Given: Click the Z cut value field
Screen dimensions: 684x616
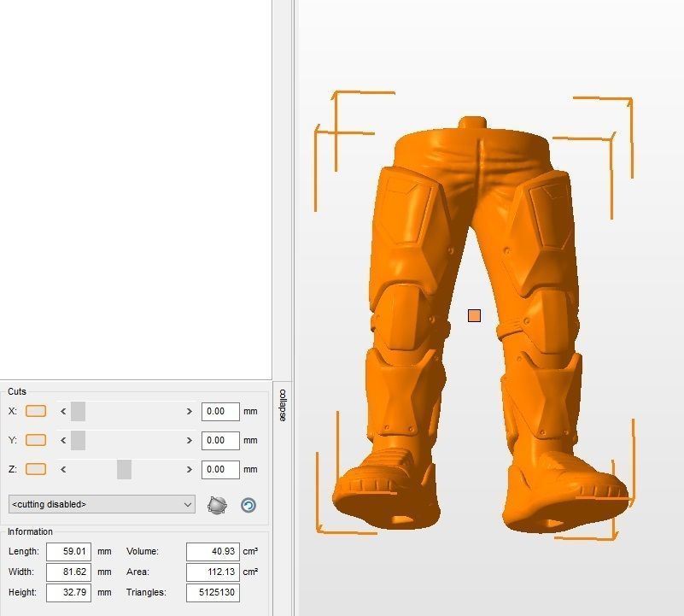Looking at the screenshot, I should click(x=220, y=470).
